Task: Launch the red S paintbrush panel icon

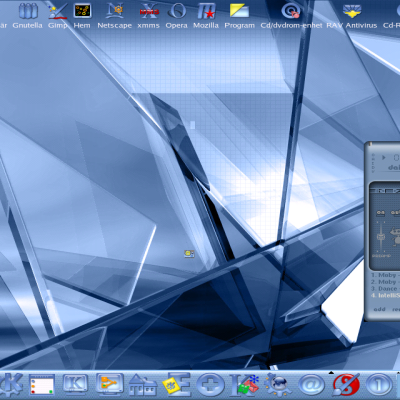Action: click(x=346, y=385)
